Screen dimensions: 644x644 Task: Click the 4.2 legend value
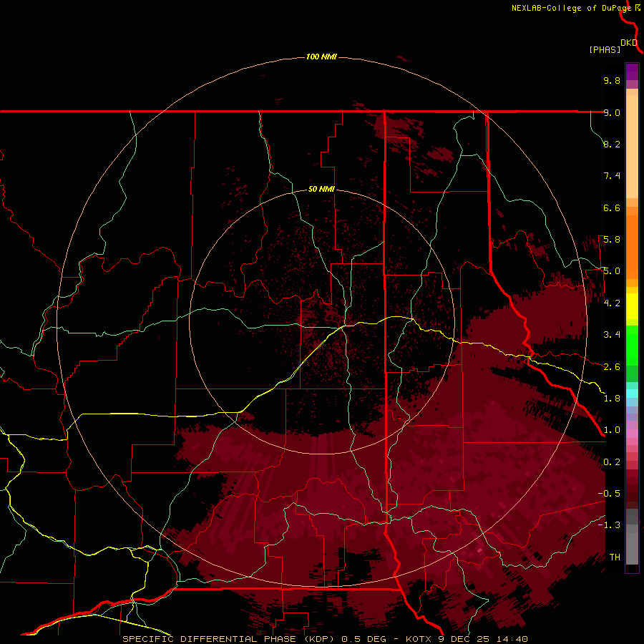[612, 303]
